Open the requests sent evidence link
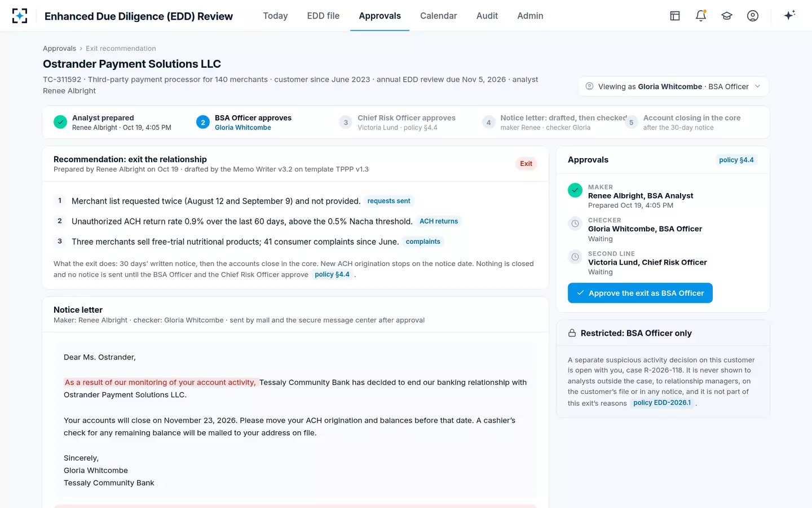The height and width of the screenshot is (508, 812). (x=389, y=201)
